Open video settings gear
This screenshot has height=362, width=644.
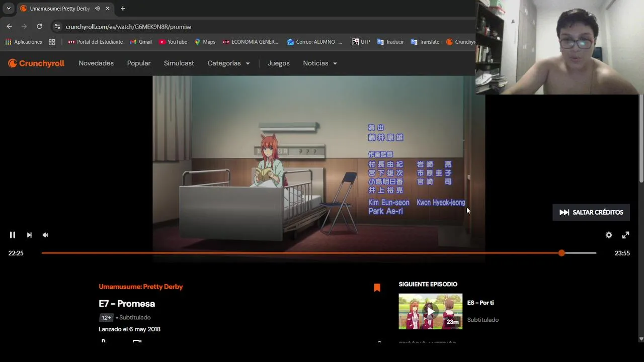[609, 235]
